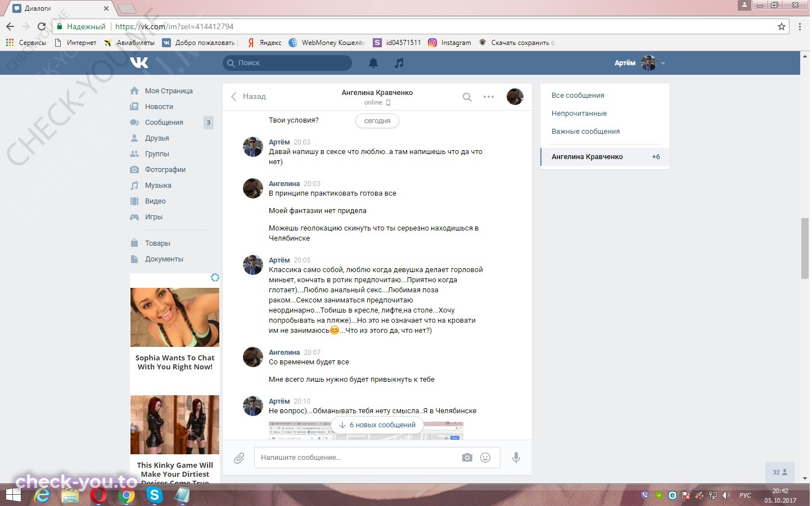The image size is (812, 506).
Task: Open the notifications bell
Action: pos(373,63)
